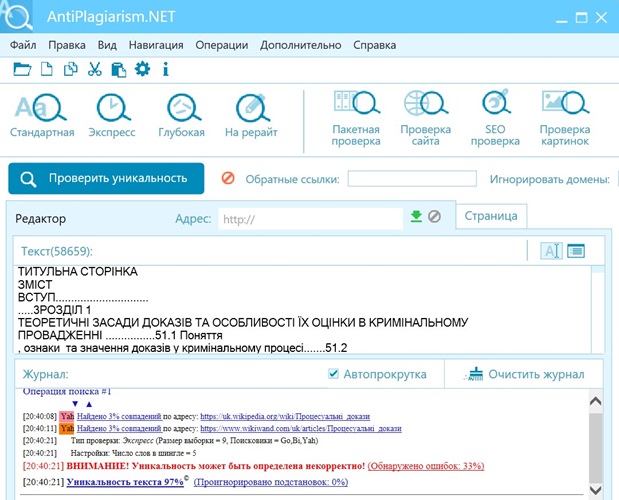This screenshot has height=500, width=619.
Task: Open the Вид menu
Action: tap(107, 45)
